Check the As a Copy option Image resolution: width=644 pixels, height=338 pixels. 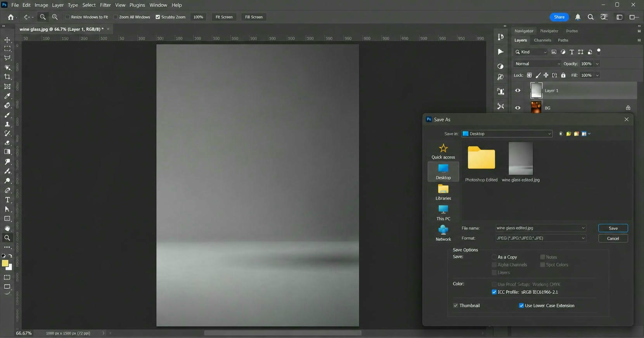click(x=494, y=257)
